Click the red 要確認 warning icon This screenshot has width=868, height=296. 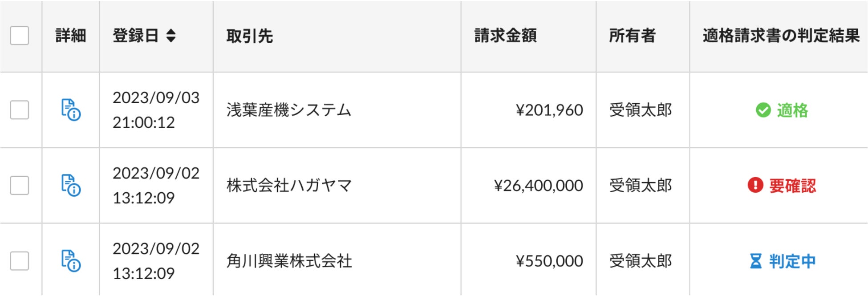pos(755,185)
